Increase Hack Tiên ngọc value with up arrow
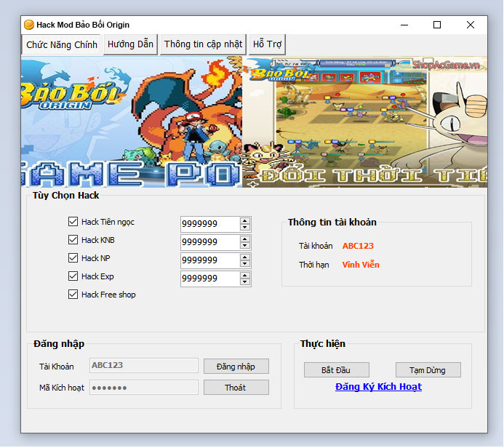504x448 pixels. pos(245,220)
